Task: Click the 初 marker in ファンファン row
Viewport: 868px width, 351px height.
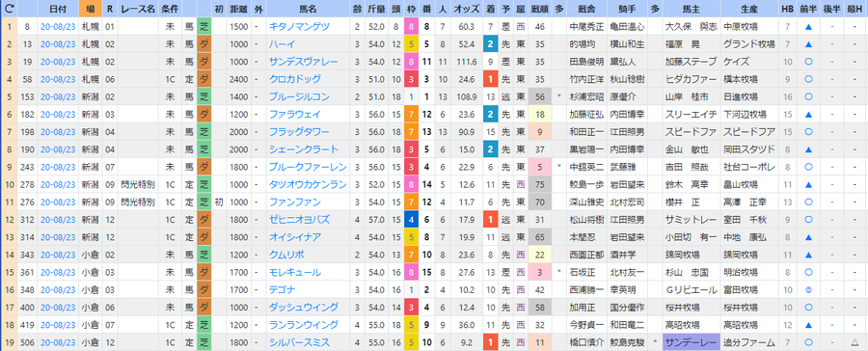Action: (x=219, y=202)
